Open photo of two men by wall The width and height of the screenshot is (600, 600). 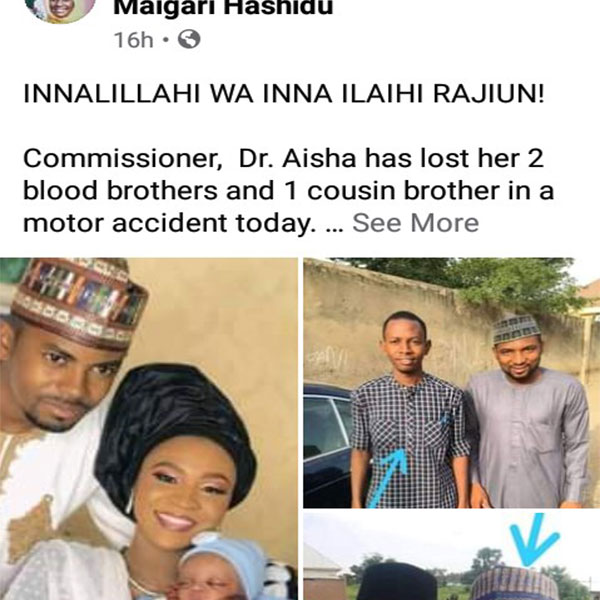coord(452,383)
